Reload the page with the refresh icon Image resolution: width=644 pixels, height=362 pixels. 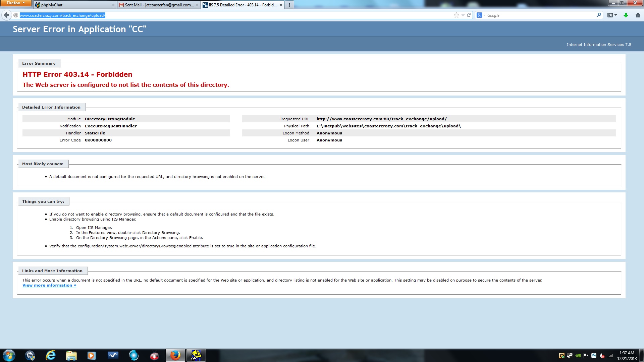pyautogui.click(x=469, y=15)
